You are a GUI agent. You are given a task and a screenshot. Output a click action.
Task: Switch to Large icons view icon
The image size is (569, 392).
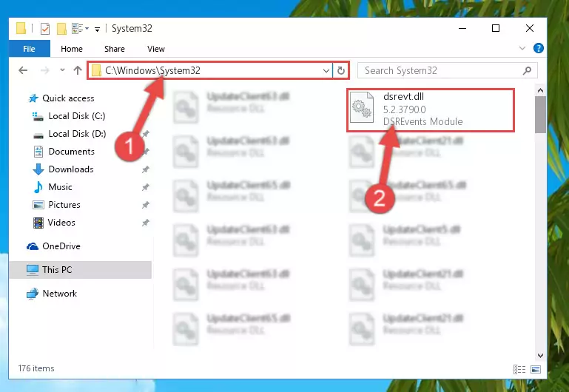pos(536,369)
